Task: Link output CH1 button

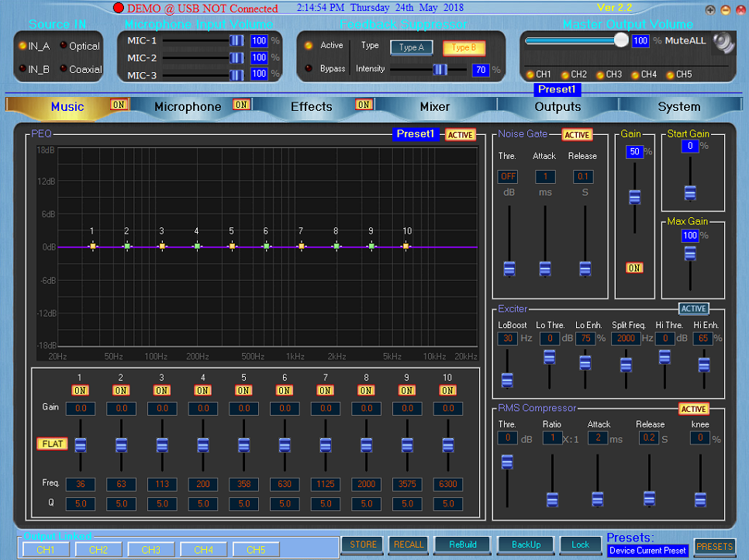Action: click(x=46, y=550)
